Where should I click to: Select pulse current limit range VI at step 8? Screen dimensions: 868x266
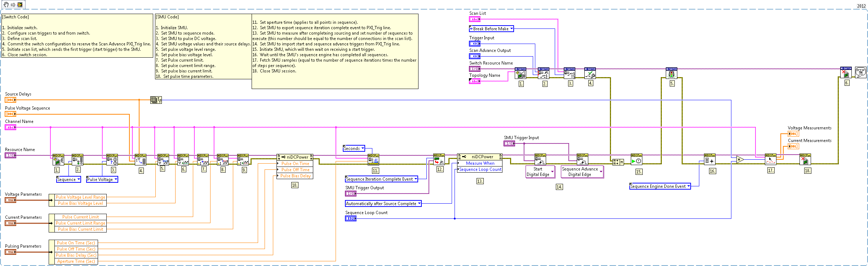[x=223, y=160]
